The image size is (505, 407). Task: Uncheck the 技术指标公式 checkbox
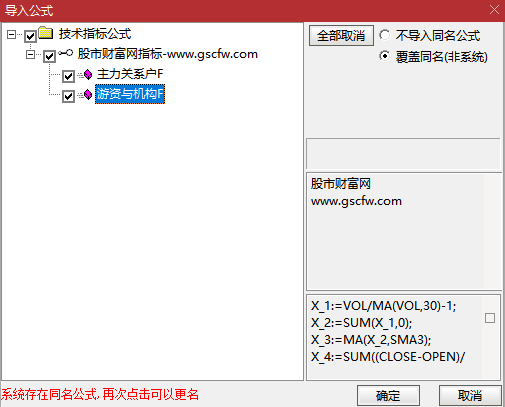(30, 36)
